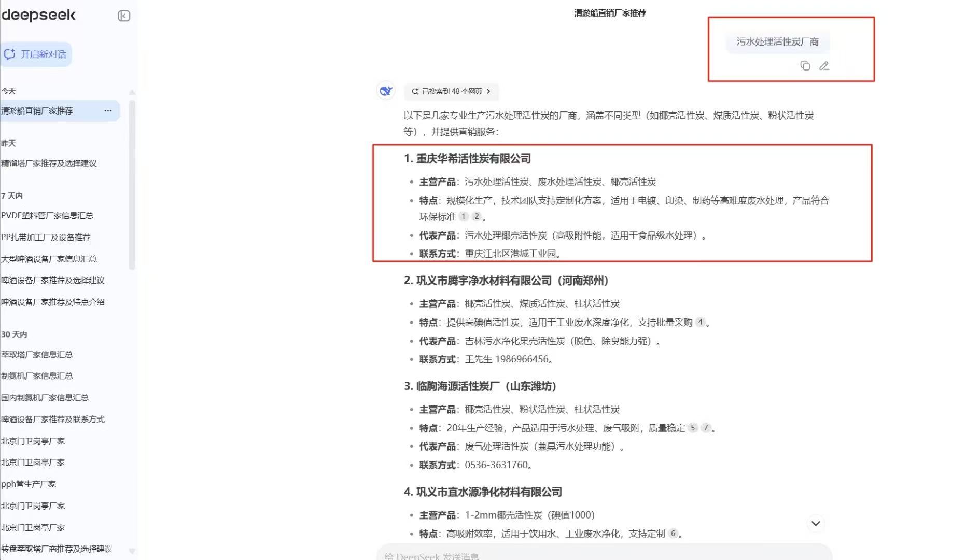Jump to bottom with down chevron button
980x560 pixels.
pyautogui.click(x=816, y=523)
